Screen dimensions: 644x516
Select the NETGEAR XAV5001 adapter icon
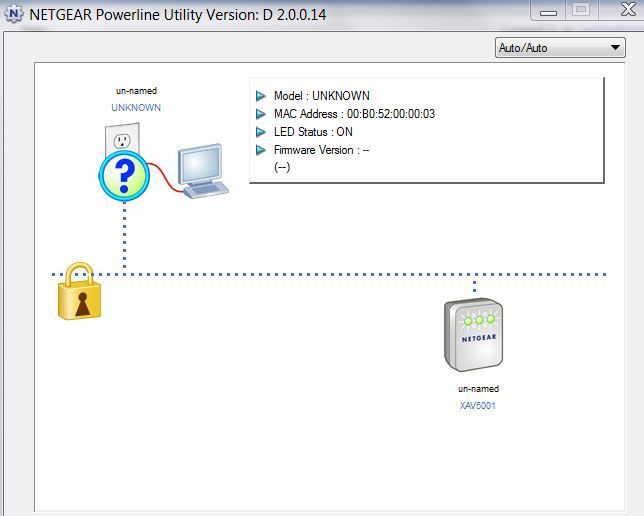pos(474,335)
